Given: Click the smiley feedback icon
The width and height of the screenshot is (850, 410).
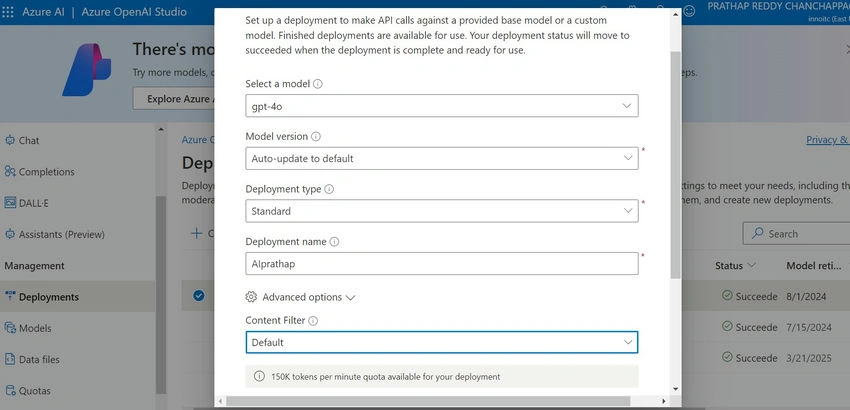Looking at the screenshot, I should pos(689,11).
